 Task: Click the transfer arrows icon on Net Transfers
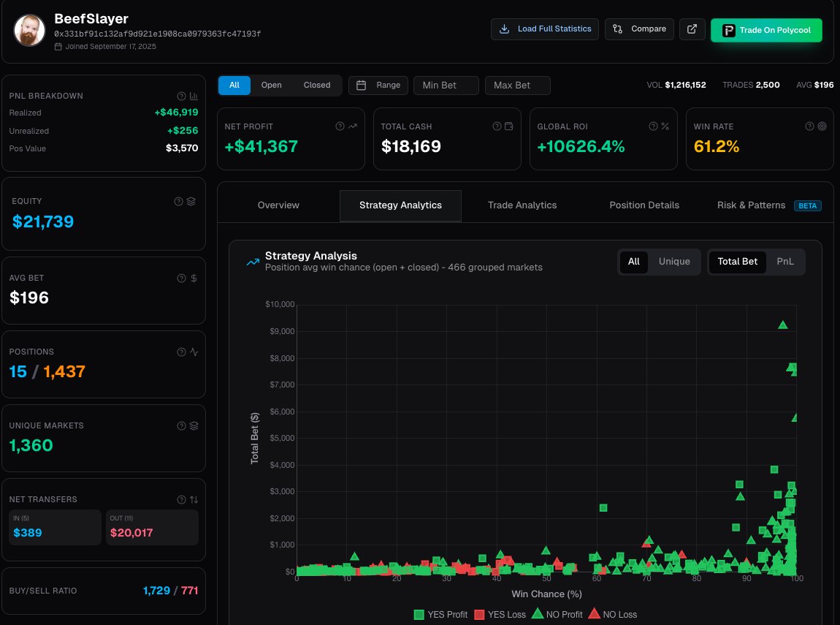193,499
